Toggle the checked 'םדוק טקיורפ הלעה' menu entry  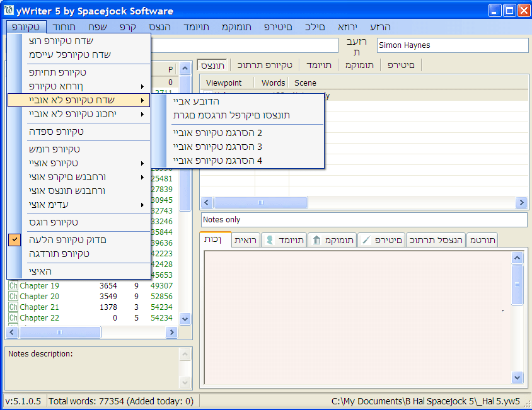click(79, 240)
